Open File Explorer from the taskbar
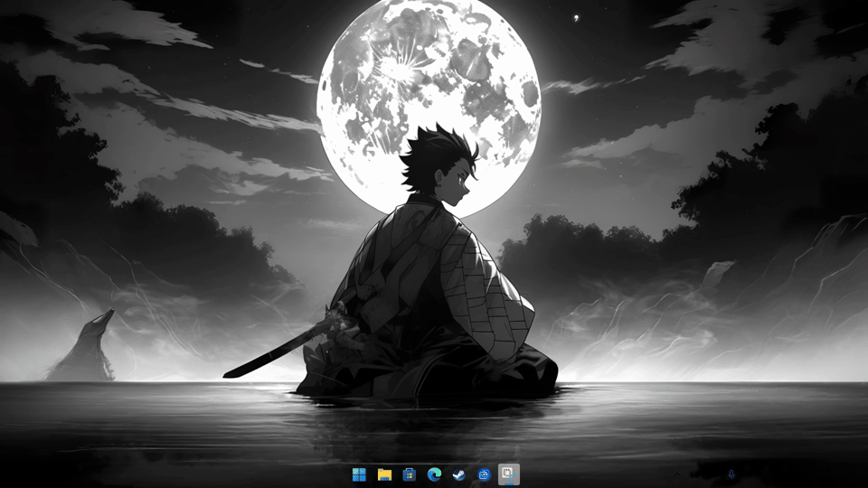Screen dimensions: 868x488 384,474
